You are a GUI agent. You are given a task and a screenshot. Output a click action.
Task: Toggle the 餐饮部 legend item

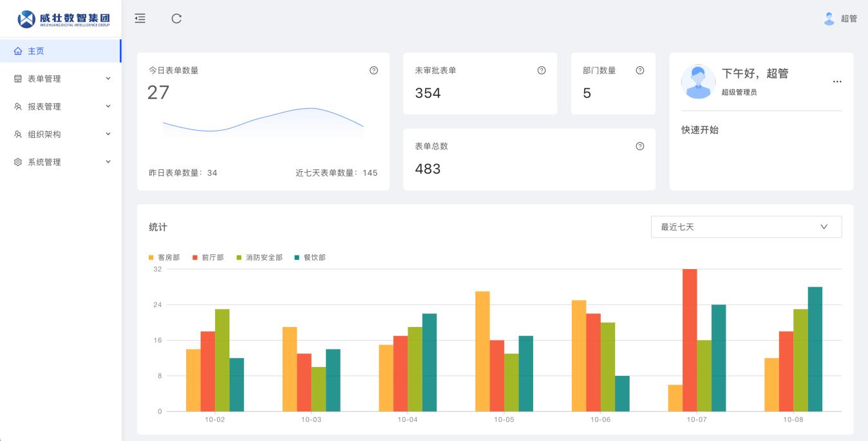point(310,258)
